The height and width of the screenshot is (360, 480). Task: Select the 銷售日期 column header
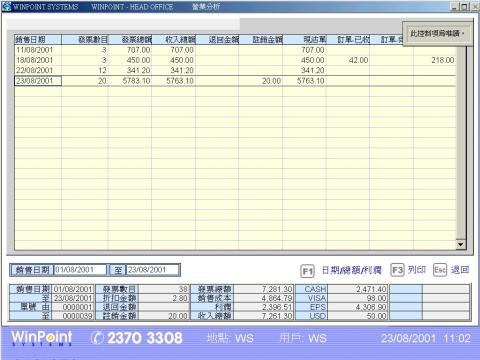coord(38,40)
